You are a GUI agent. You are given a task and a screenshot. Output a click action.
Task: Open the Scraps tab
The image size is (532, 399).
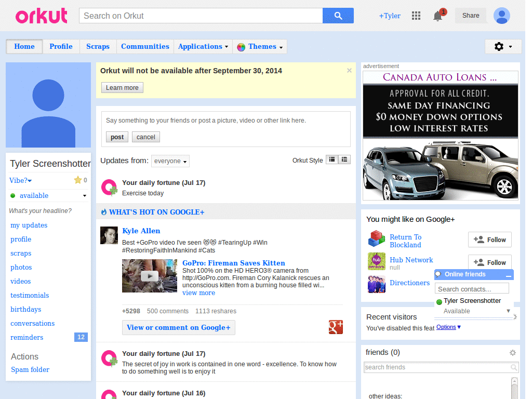coord(98,46)
